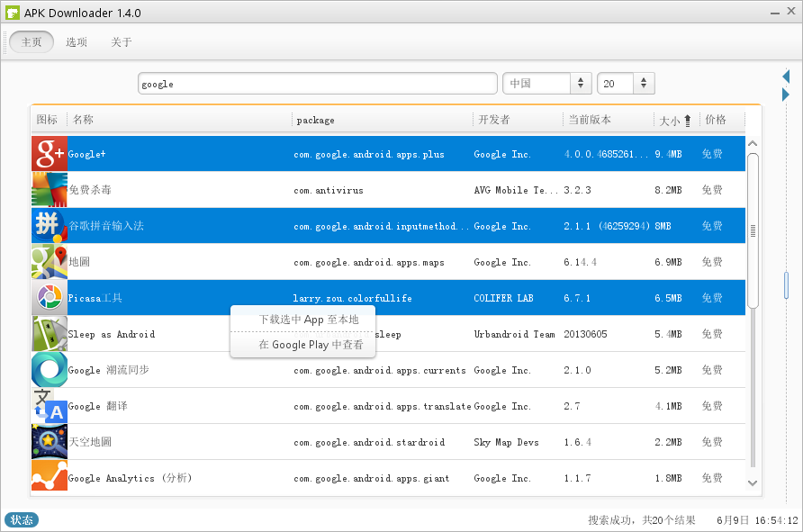Click package com.google.android.stardroid
Image resolution: width=803 pixels, height=532 pixels.
[369, 442]
